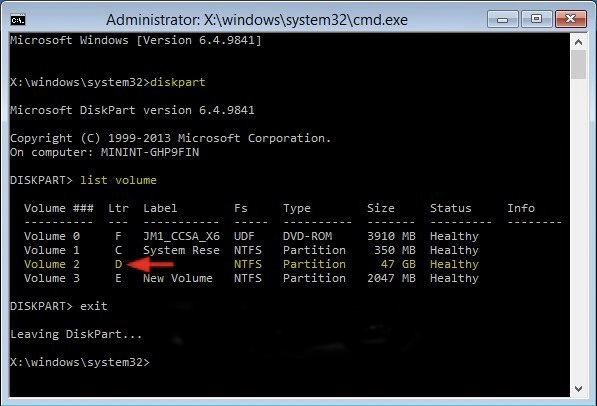Click the 'Size' column header
This screenshot has height=406, width=597.
(x=381, y=208)
